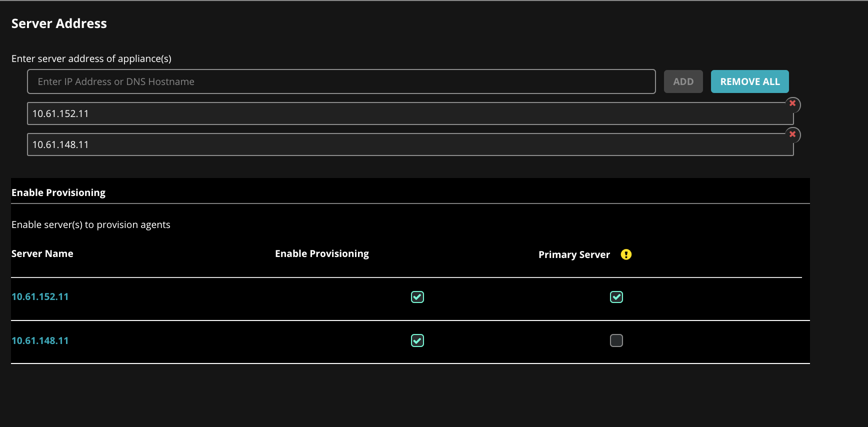Click 'Enable server(s) to provision agents' text
The width and height of the screenshot is (868, 427).
click(x=91, y=224)
